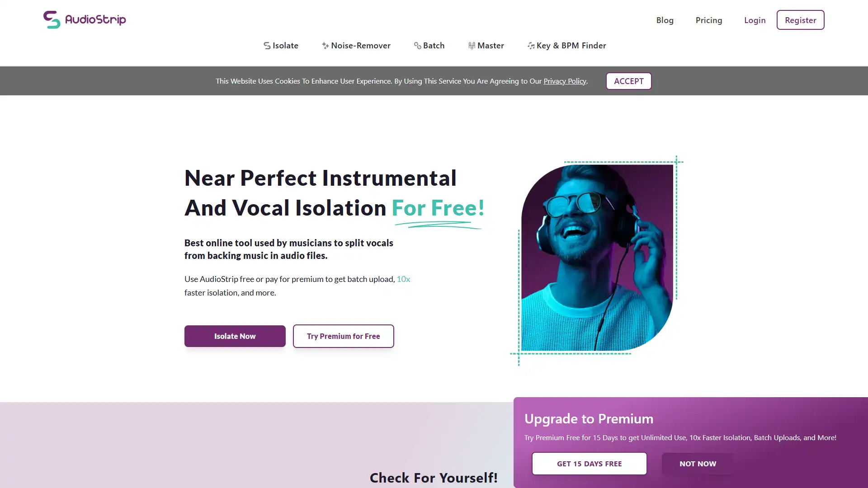Click the Pricing menu item
This screenshot has height=488, width=868.
709,20
